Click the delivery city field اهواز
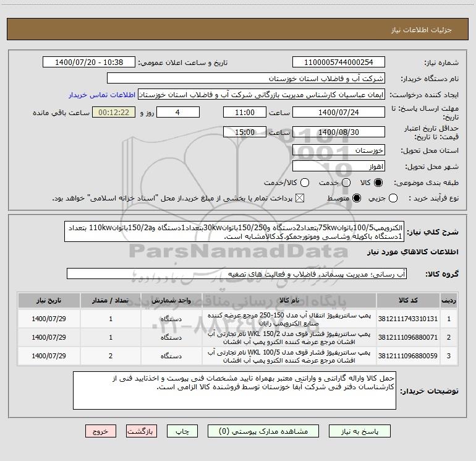The image size is (476, 461). [x=339, y=166]
